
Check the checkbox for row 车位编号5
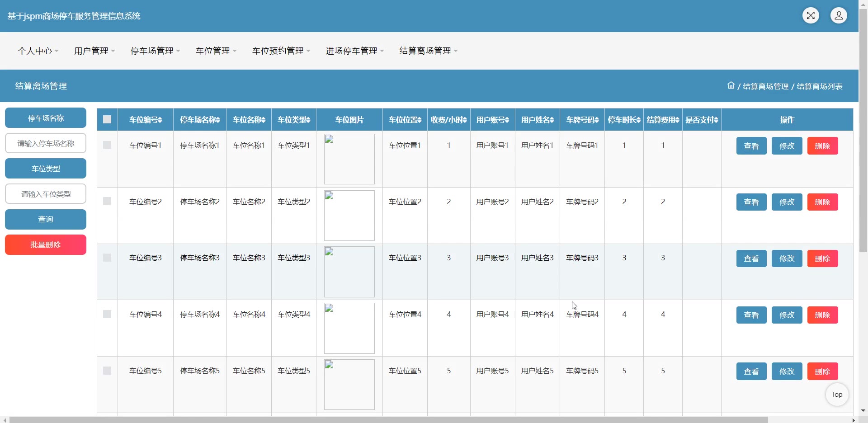pyautogui.click(x=107, y=371)
